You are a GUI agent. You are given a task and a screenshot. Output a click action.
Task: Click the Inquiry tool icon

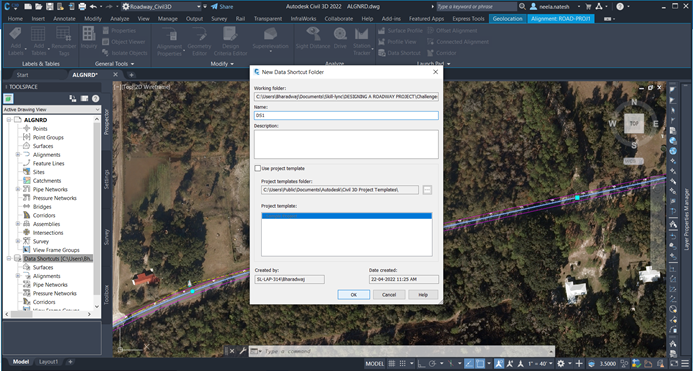tap(89, 34)
